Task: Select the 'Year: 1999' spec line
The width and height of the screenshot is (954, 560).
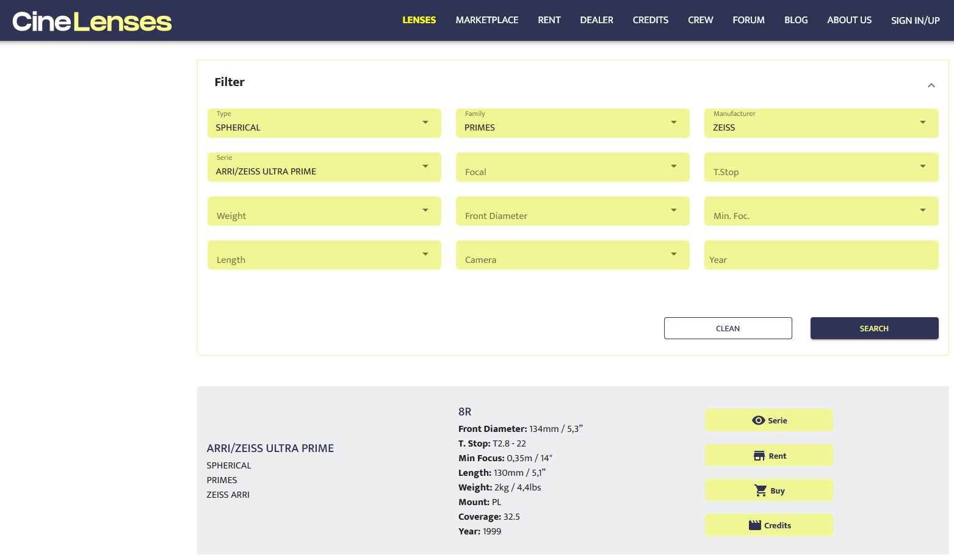Action: [480, 531]
